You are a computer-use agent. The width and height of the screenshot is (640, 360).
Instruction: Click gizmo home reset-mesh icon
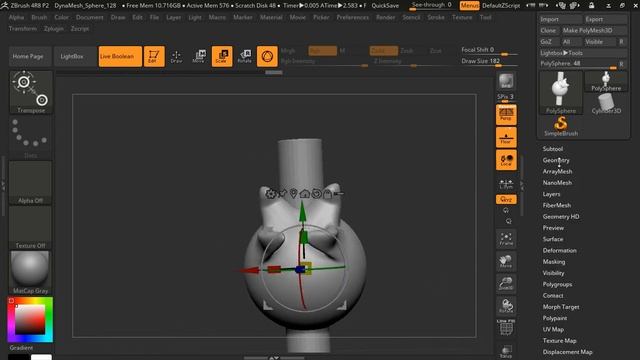tap(304, 193)
